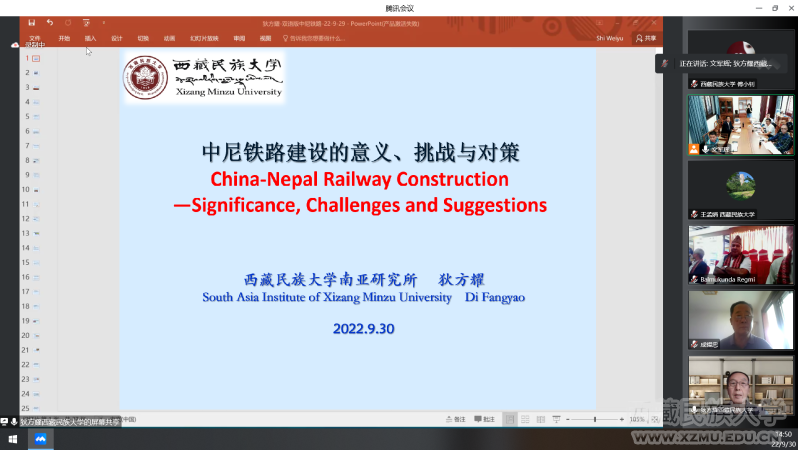Click Fit Slide to Window icon
Image resolution: width=798 pixels, height=450 pixels.
click(x=655, y=419)
